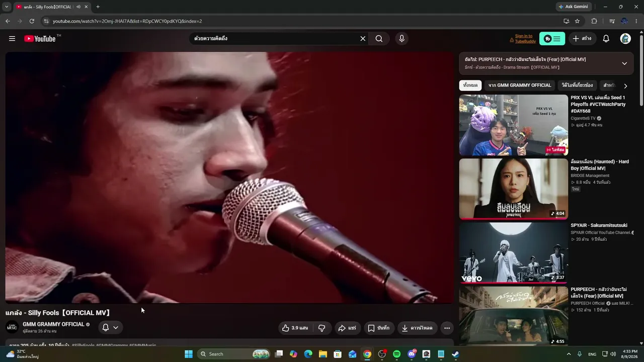Bookmark this page with the star

pos(577,21)
